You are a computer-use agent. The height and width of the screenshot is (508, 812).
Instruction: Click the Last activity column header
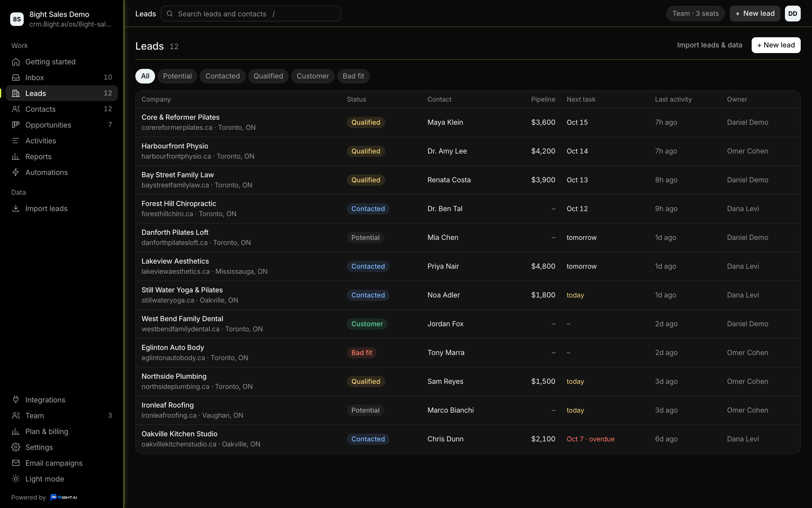673,99
